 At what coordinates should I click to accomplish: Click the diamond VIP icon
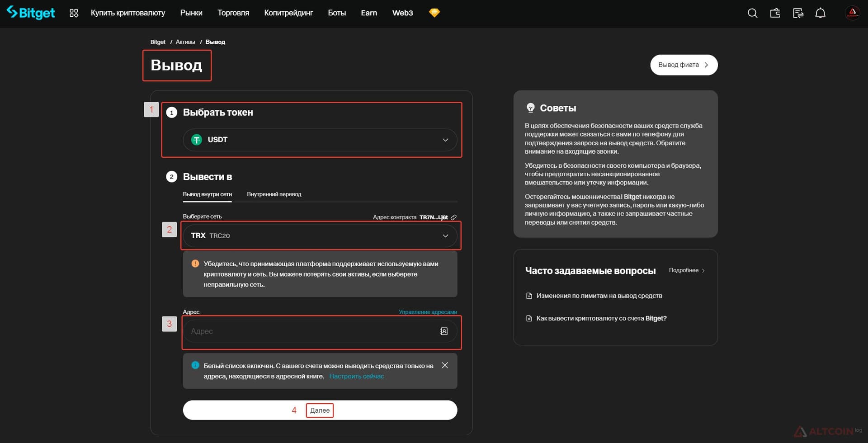[x=434, y=13]
